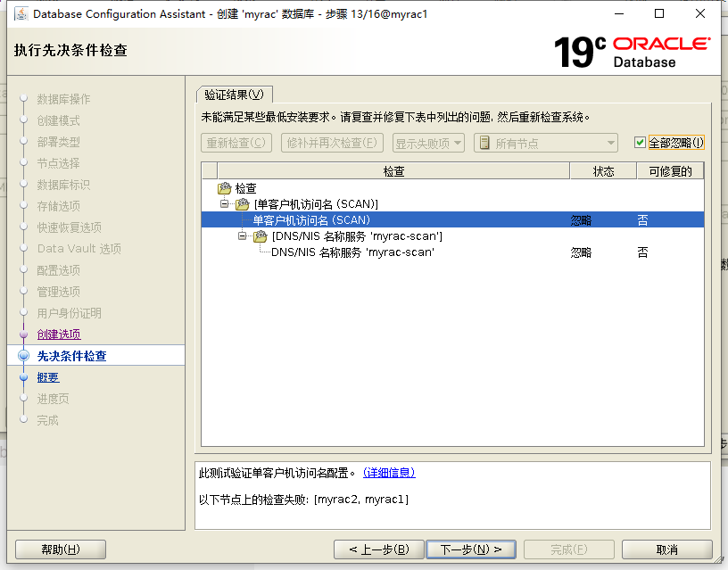Image resolution: width=728 pixels, height=570 pixels.
Task: Click folder icon of [单客户机访问名 (SCAN)]
Action: [x=243, y=203]
